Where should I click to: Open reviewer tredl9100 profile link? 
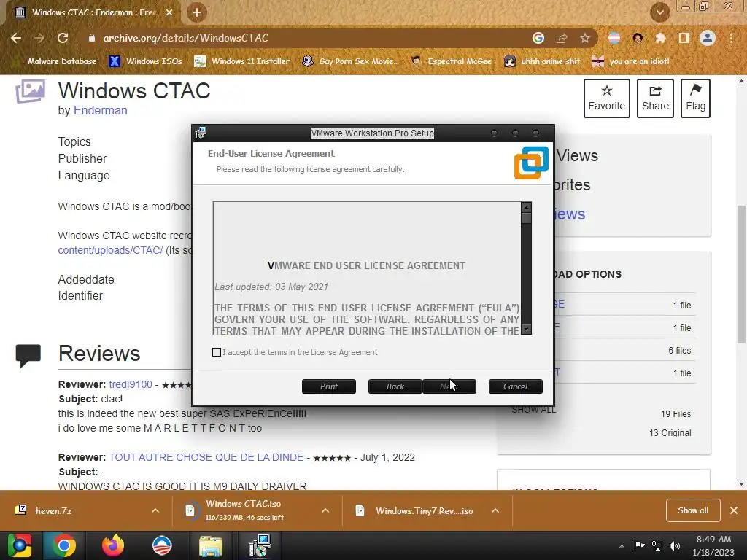[131, 384]
